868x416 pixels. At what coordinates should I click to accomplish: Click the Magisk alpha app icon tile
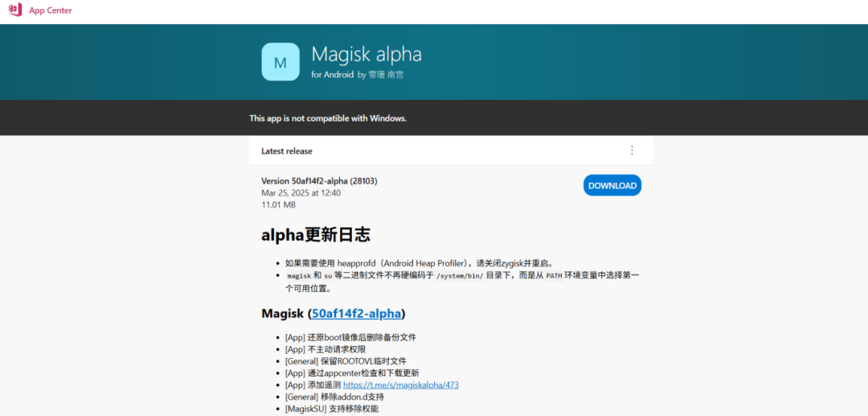tap(280, 61)
